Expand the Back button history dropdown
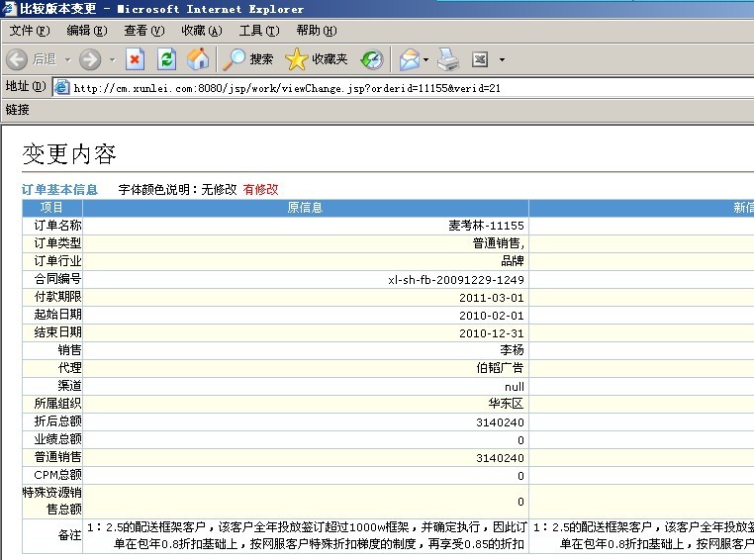 point(68,60)
